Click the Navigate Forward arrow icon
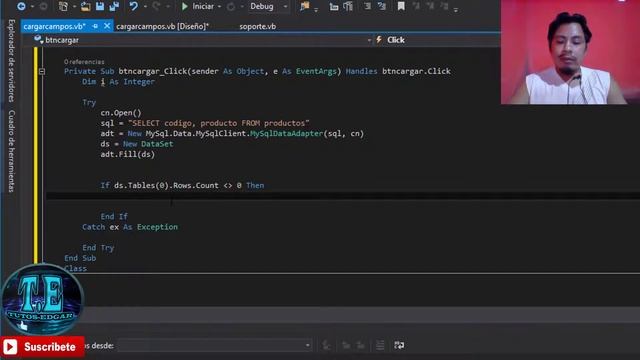The height and width of the screenshot is (360, 640). [43, 6]
